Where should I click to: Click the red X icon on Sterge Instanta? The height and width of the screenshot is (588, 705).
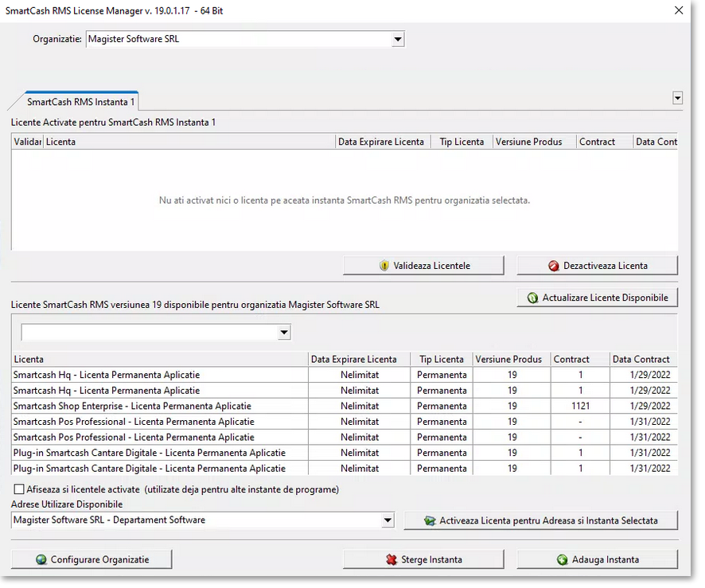point(391,559)
